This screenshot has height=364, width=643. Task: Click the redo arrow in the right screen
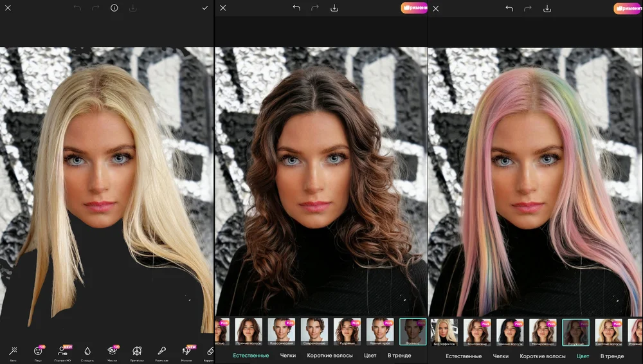[x=529, y=8]
